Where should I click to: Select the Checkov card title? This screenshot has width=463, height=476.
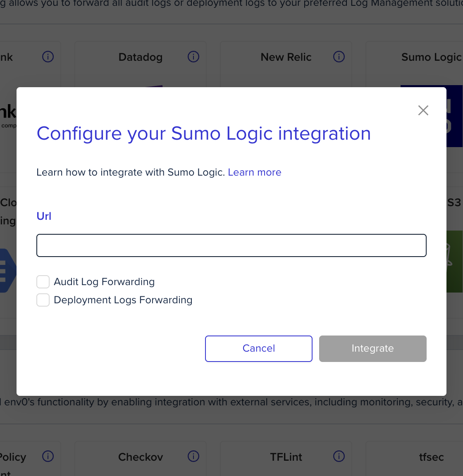pos(141,457)
